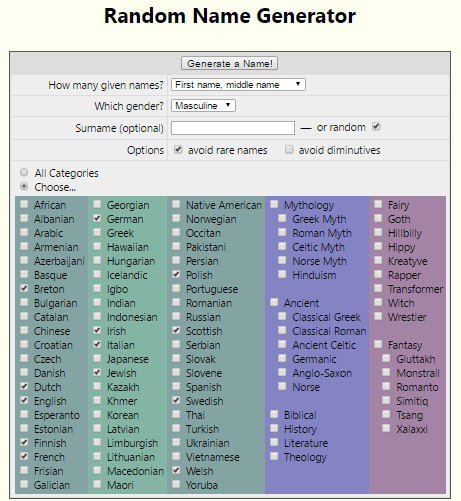Screen dimensions: 461x501
Task: Select the All Categories radio button
Action: [x=24, y=172]
